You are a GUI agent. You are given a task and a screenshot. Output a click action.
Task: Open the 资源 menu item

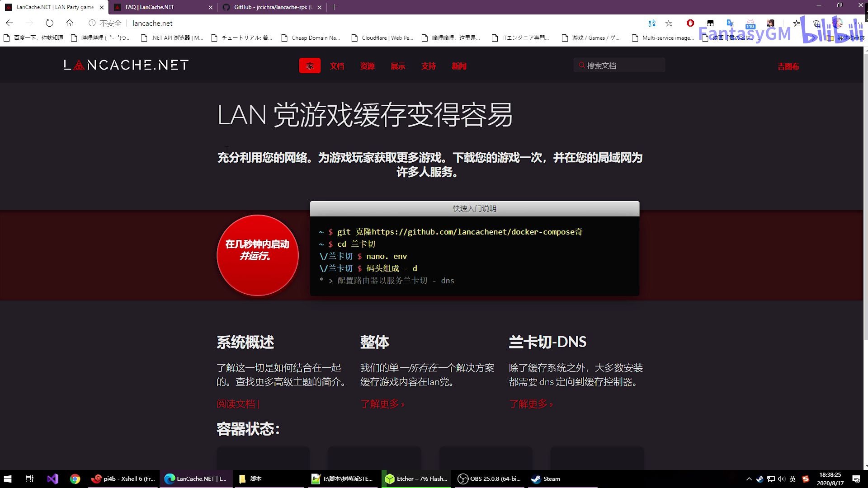click(x=367, y=66)
